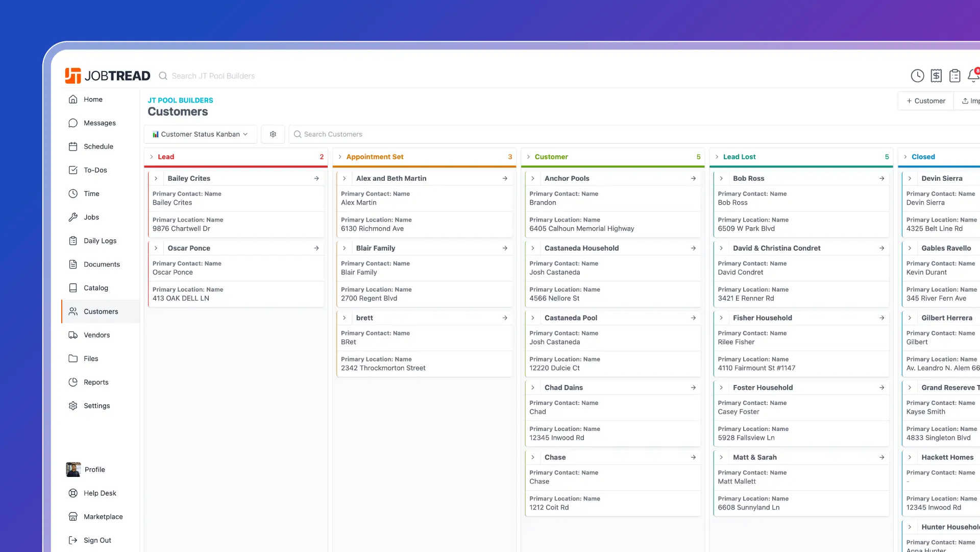Open Documents in sidebar
The height and width of the screenshot is (552, 980).
pyautogui.click(x=101, y=265)
